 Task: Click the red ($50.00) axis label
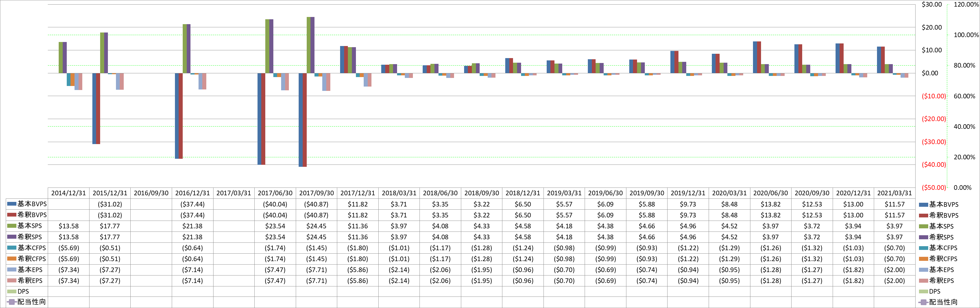click(x=934, y=188)
